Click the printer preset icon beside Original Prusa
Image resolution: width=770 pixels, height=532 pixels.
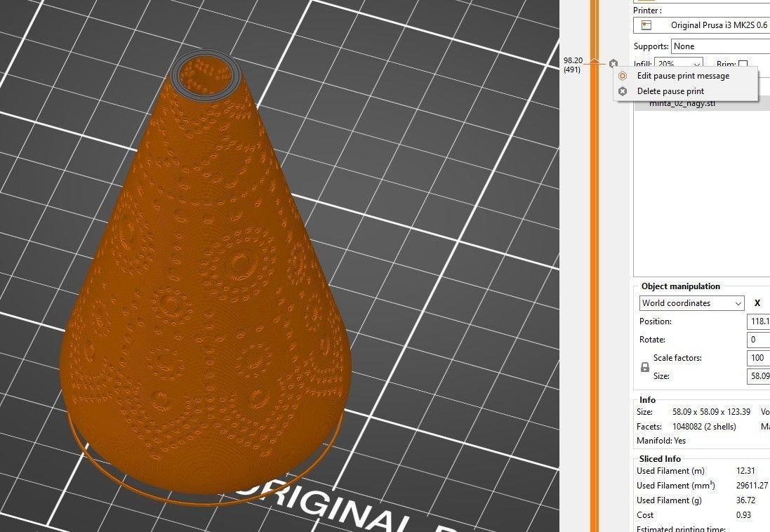pyautogui.click(x=646, y=25)
